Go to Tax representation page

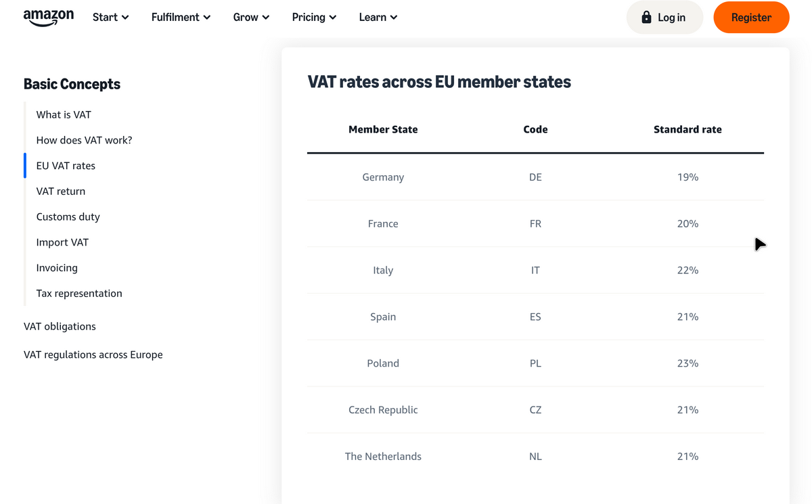coord(79,294)
